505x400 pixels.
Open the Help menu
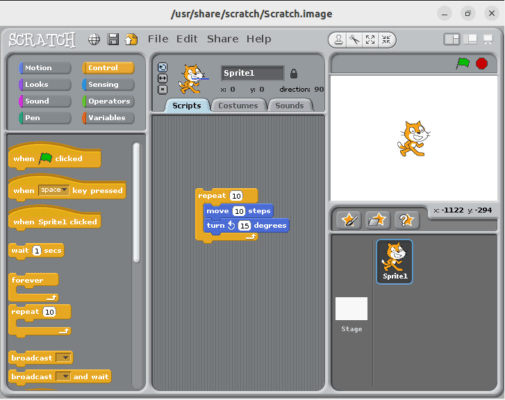259,39
